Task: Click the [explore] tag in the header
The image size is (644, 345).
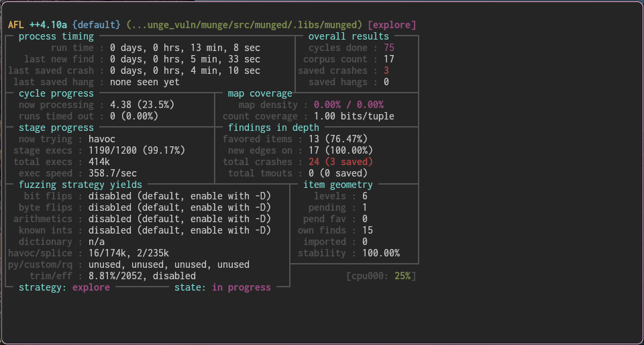Action: [x=392, y=25]
